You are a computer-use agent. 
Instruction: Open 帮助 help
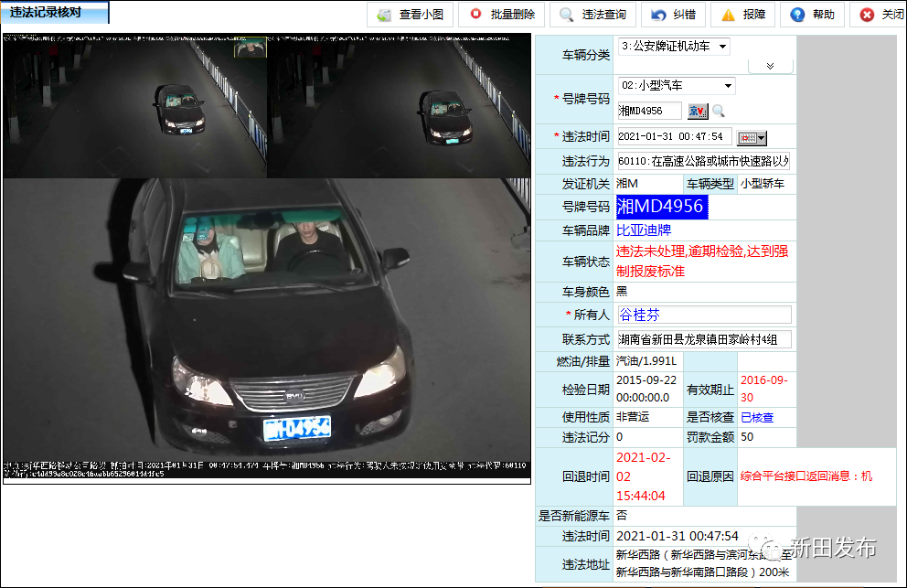click(x=812, y=15)
